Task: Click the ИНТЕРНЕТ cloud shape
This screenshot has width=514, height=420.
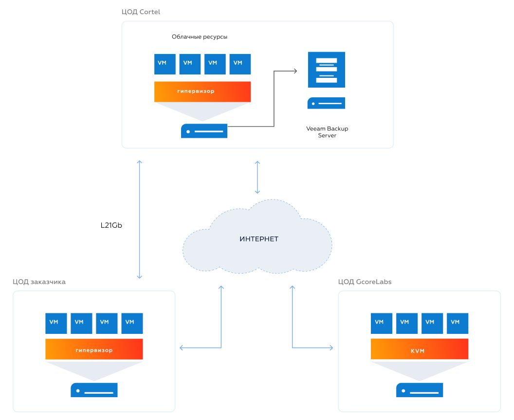Action: pos(258,239)
